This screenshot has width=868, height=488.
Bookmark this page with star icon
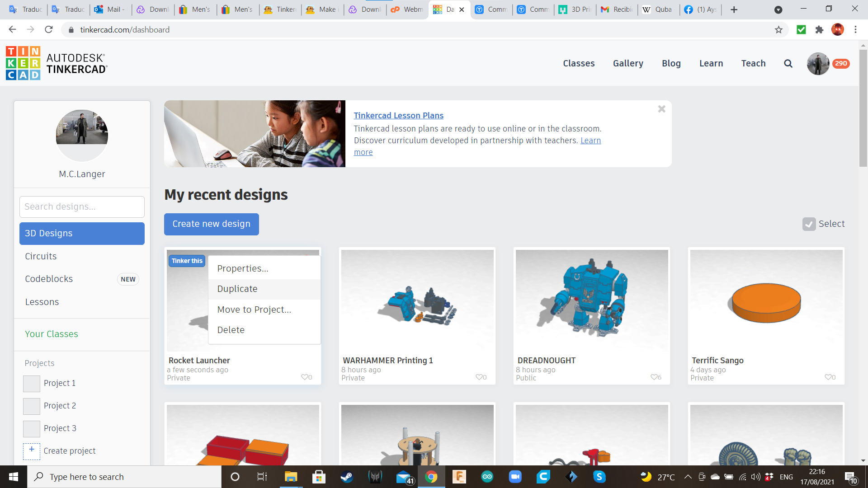click(x=778, y=30)
